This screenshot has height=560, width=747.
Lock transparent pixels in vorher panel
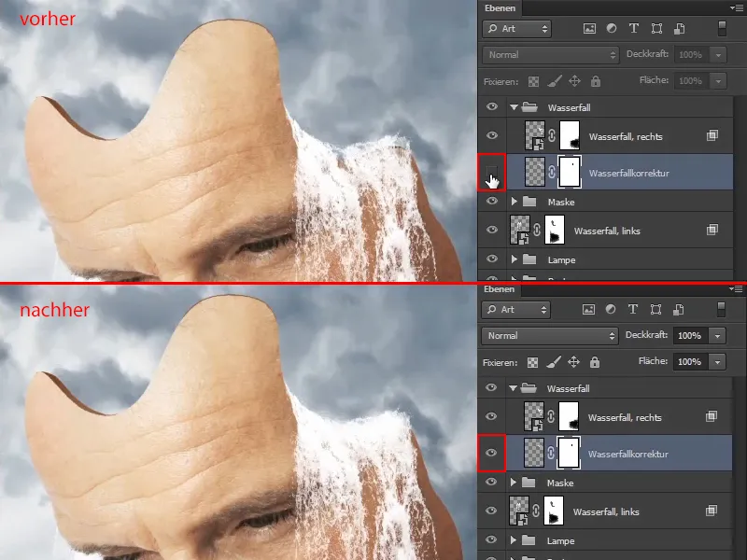(533, 81)
